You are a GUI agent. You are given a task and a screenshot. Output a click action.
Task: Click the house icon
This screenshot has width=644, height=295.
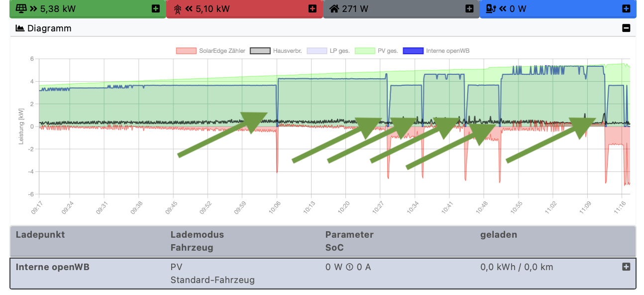pyautogui.click(x=334, y=8)
